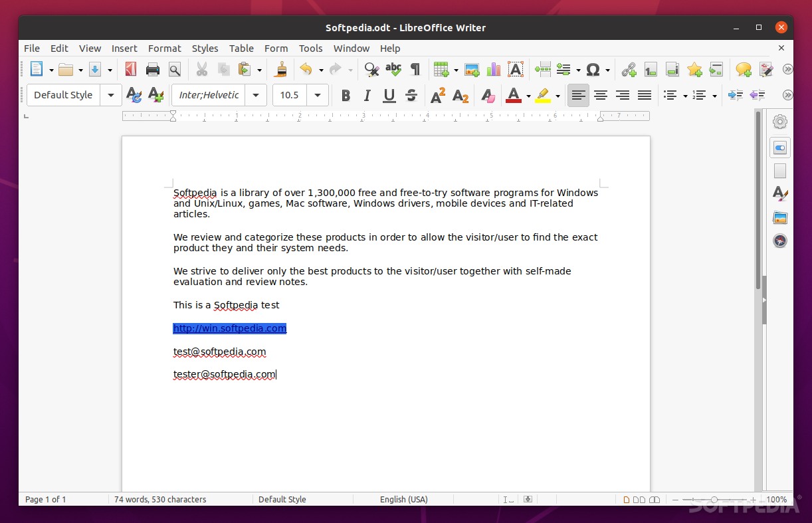Open the Font Color dropdown arrow

pyautogui.click(x=528, y=96)
